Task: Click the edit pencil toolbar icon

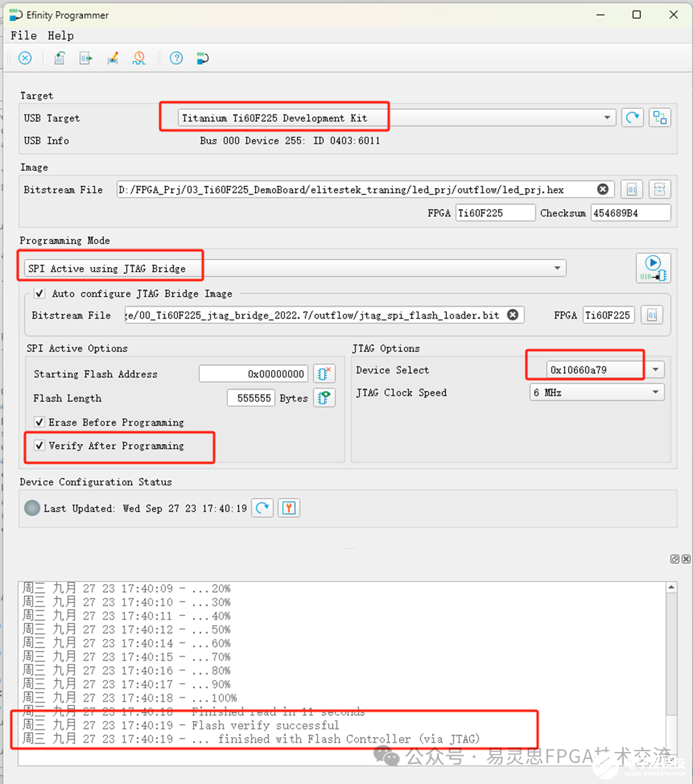Action: pyautogui.click(x=112, y=59)
